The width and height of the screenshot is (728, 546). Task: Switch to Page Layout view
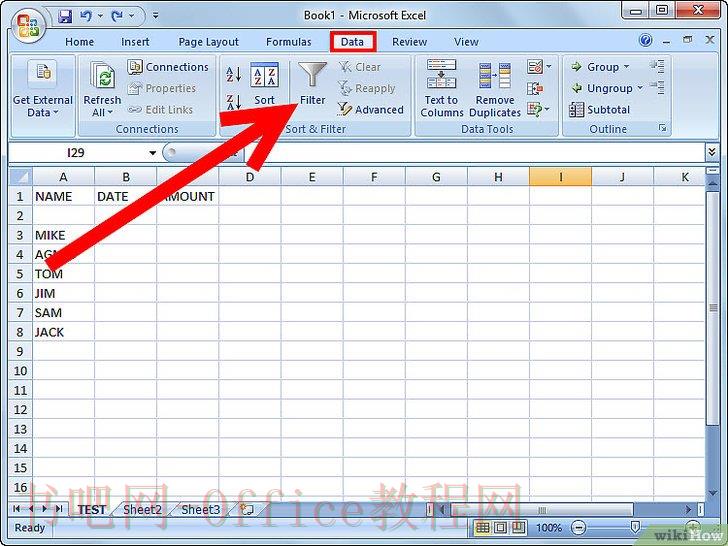(x=500, y=527)
